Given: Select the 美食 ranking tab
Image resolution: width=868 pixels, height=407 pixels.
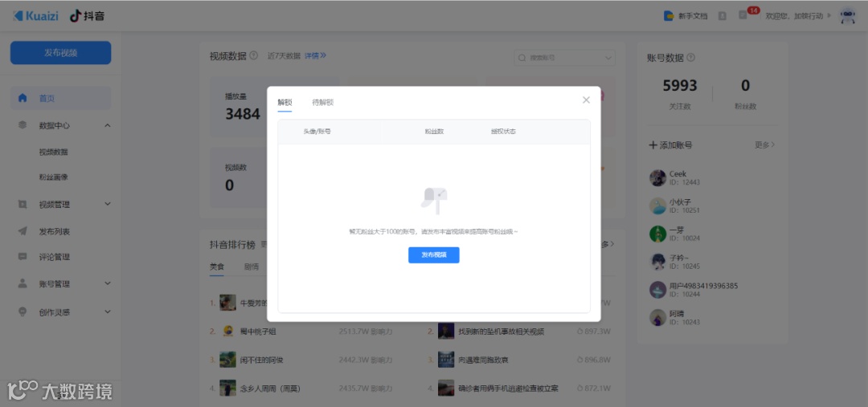Looking at the screenshot, I should 217,267.
